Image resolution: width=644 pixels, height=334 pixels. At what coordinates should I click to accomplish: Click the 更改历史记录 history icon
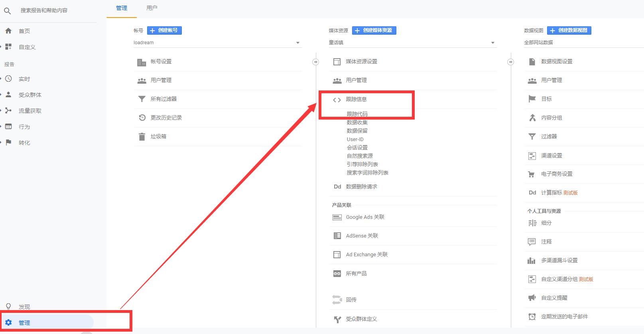pyautogui.click(x=142, y=118)
